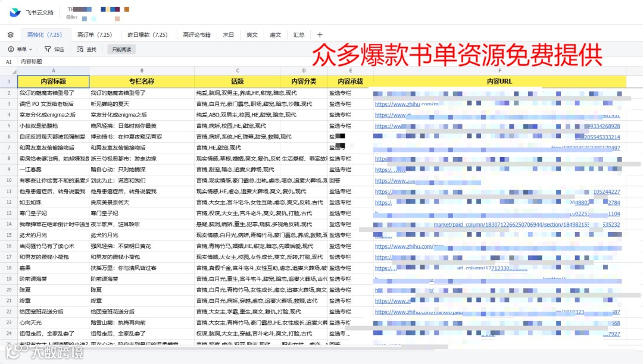
Task: Select cell 暗自心动：只对她情深
Action: pyautogui.click(x=142, y=170)
